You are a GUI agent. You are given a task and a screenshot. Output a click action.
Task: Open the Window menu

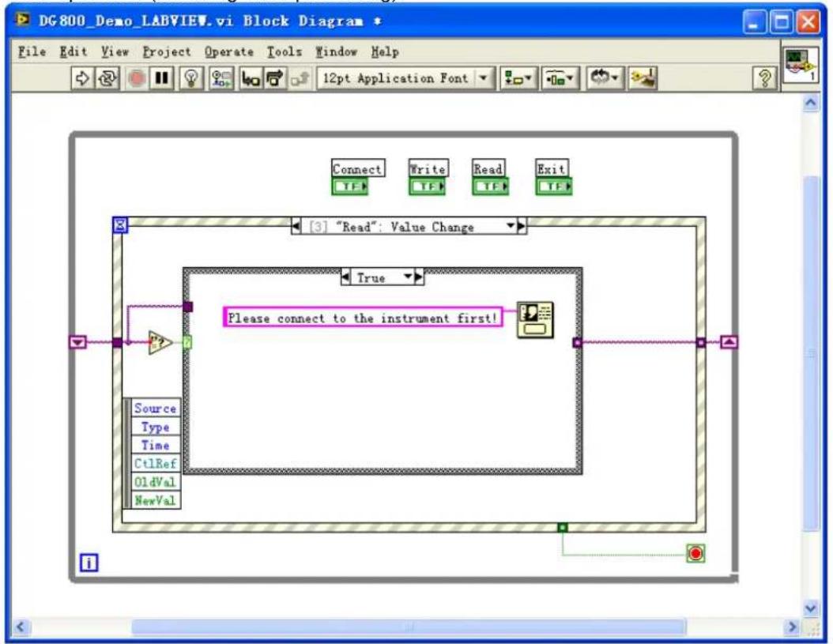(x=336, y=51)
